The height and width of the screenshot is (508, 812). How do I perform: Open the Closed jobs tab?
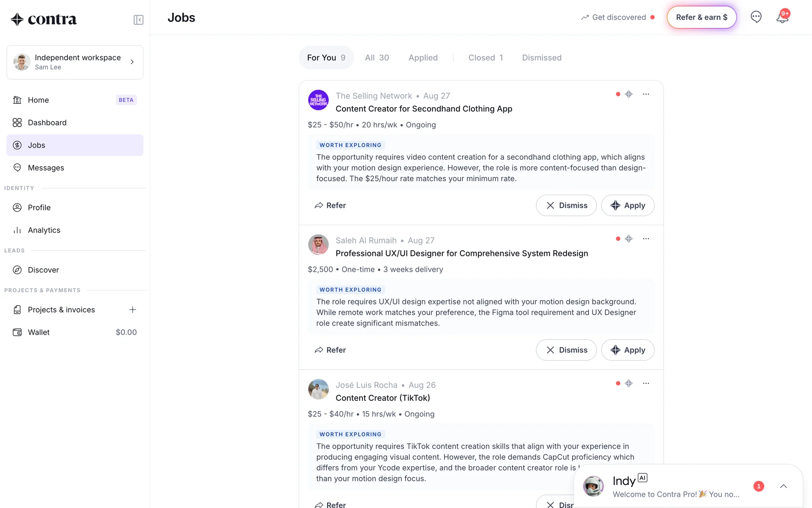485,58
